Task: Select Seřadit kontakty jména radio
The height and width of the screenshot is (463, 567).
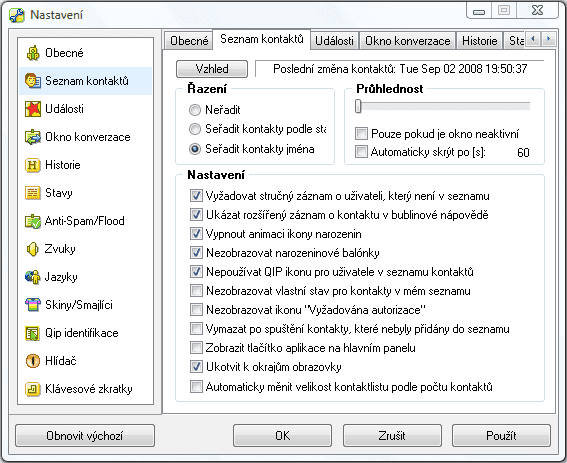Action: click(x=195, y=149)
